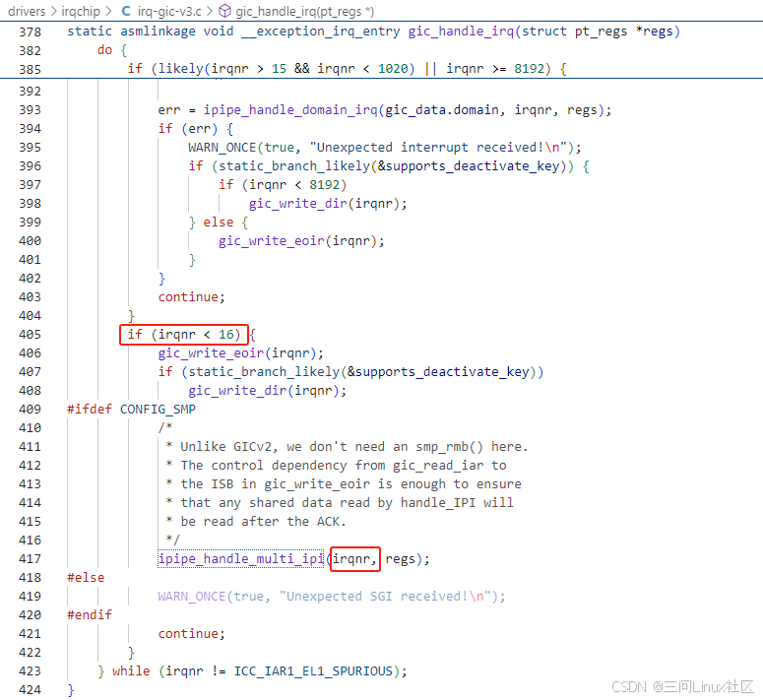
Task: Click '} else {' on line 399
Action: click(x=219, y=223)
